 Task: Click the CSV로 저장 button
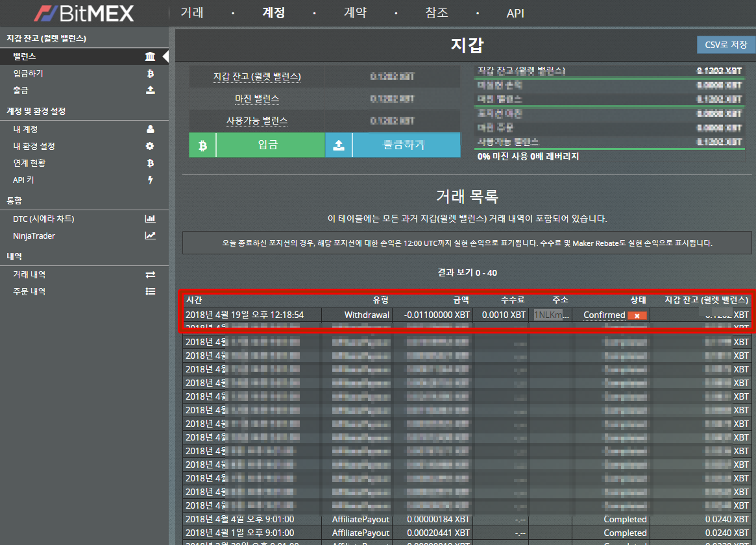726,45
